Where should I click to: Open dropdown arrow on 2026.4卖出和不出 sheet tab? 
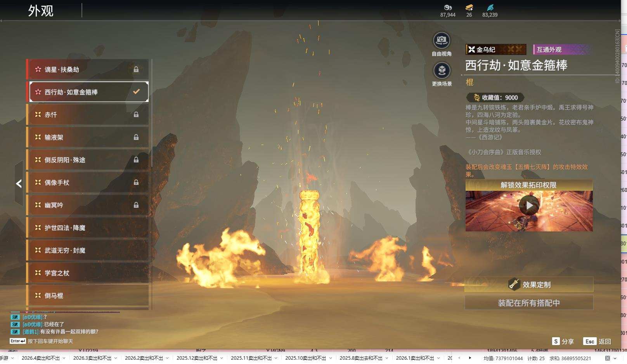tap(64, 358)
